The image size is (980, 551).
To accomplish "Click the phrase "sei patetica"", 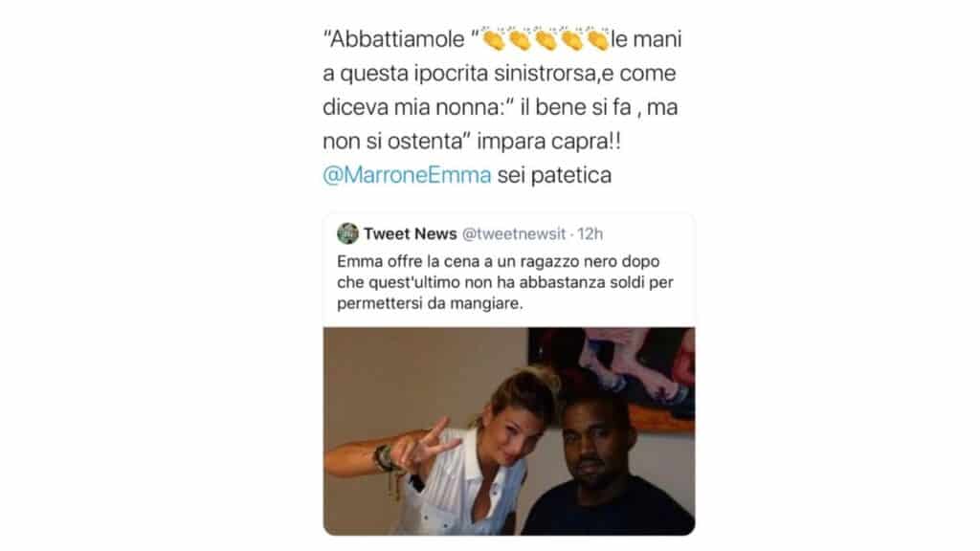I will [x=554, y=175].
